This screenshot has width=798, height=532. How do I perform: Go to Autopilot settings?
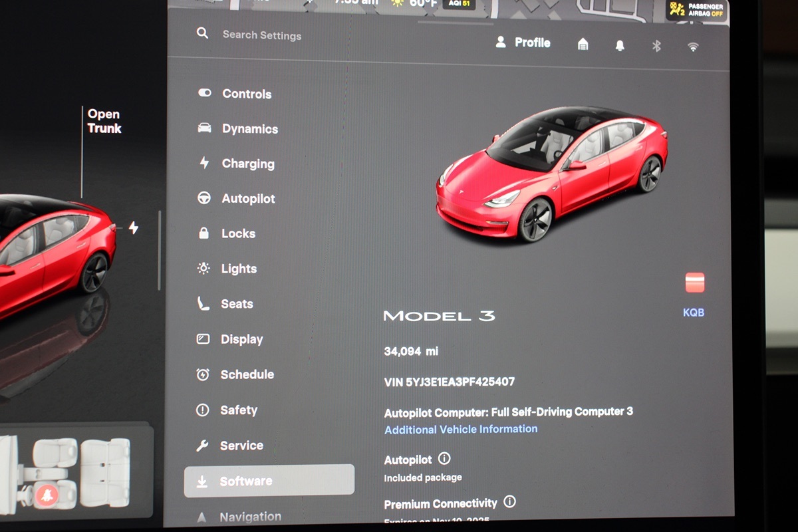coord(247,198)
